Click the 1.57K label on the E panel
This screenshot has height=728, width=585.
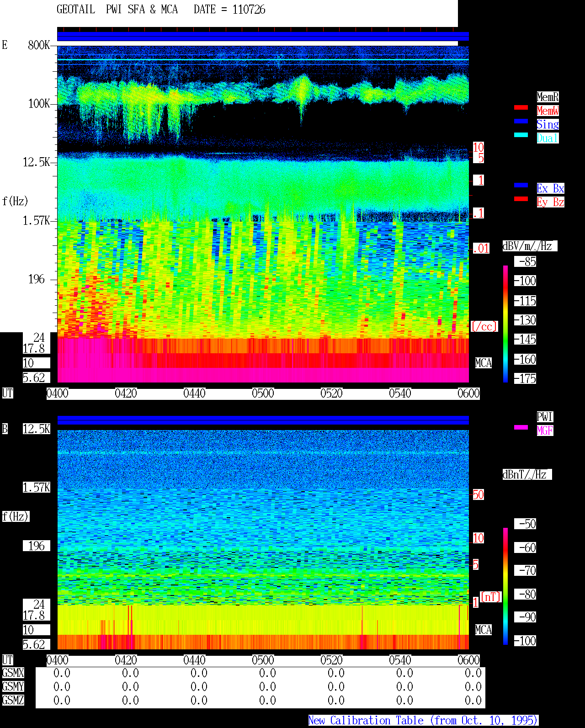tap(37, 220)
